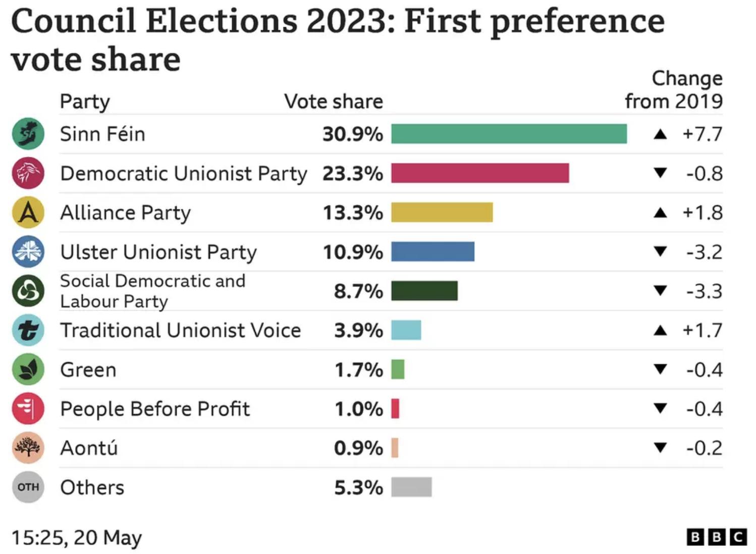Click the Alliance Party yellow vote bar
756x554 pixels.
(442, 212)
